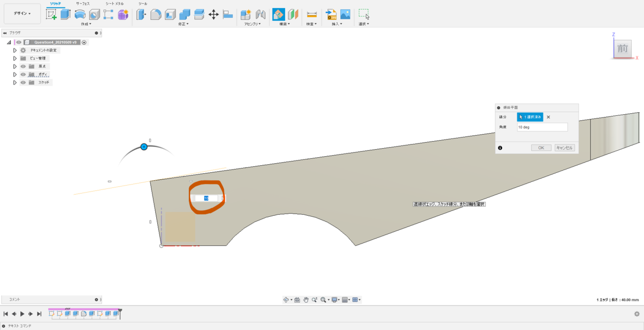Click the 前 face of ViewCube
The height and width of the screenshot is (330, 644).
623,48
